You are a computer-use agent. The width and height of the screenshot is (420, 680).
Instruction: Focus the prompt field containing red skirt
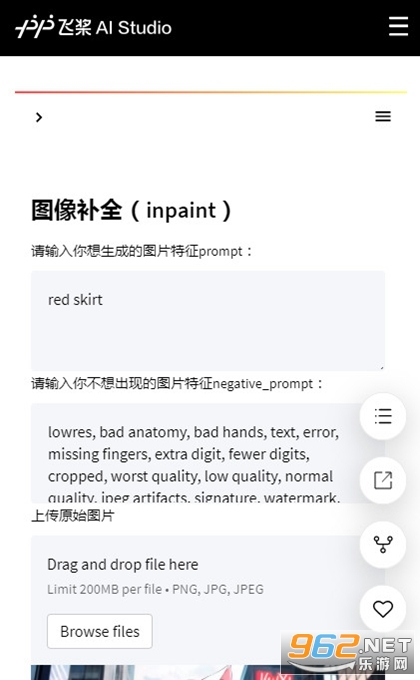[208, 320]
